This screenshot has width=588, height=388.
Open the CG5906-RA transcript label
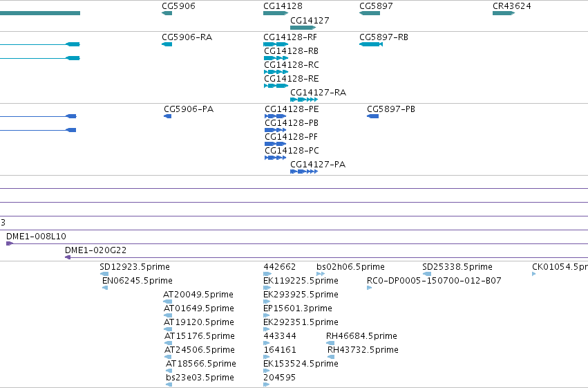tap(187, 37)
